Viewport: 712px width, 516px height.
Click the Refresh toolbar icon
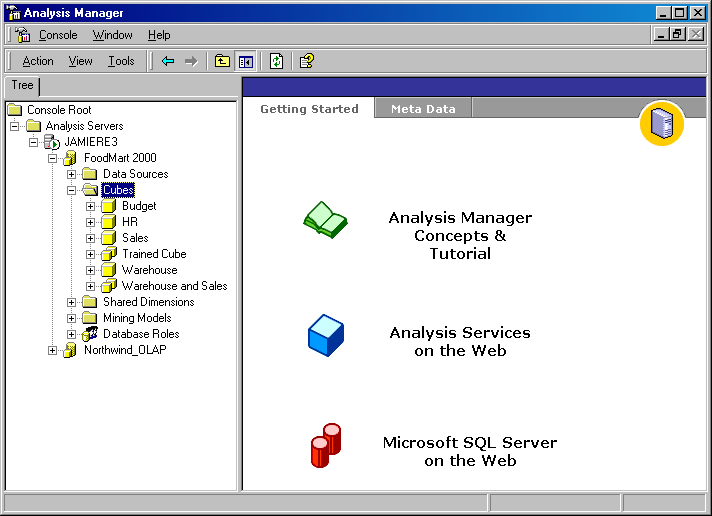pyautogui.click(x=276, y=61)
